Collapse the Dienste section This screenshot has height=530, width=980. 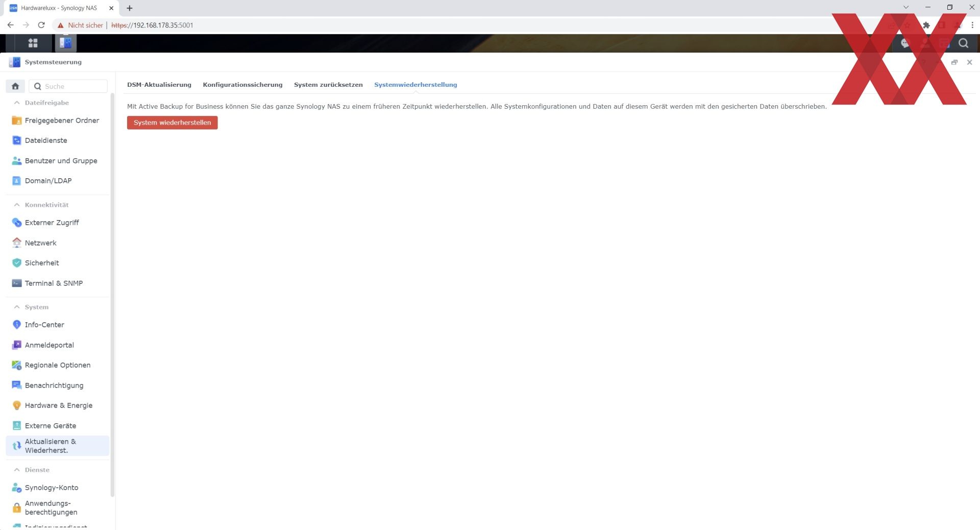17,470
